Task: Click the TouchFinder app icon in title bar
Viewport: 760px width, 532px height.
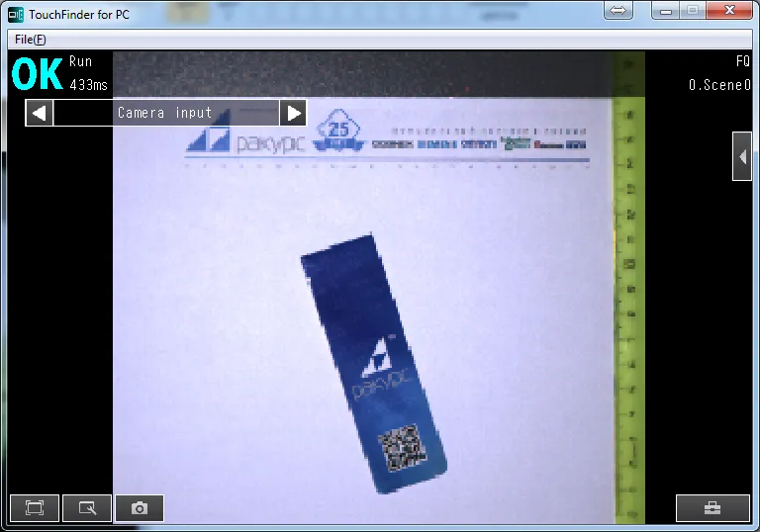Action: pos(15,13)
